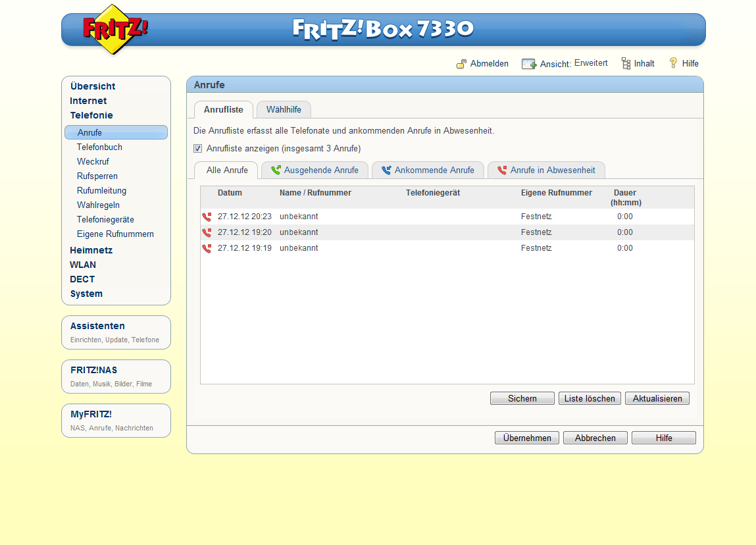
Task: Expand the DECT menu
Action: 82,279
